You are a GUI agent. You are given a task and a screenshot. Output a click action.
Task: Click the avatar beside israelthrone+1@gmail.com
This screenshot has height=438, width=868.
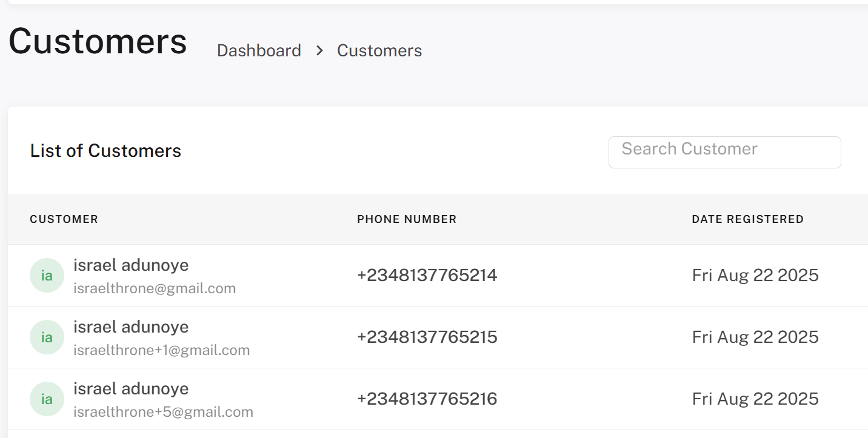47,337
